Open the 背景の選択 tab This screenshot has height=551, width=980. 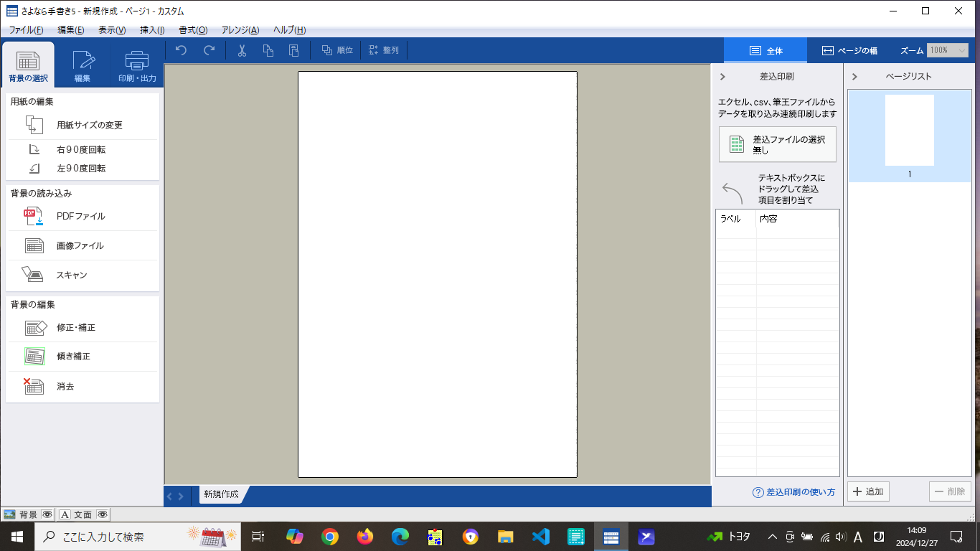(28, 65)
